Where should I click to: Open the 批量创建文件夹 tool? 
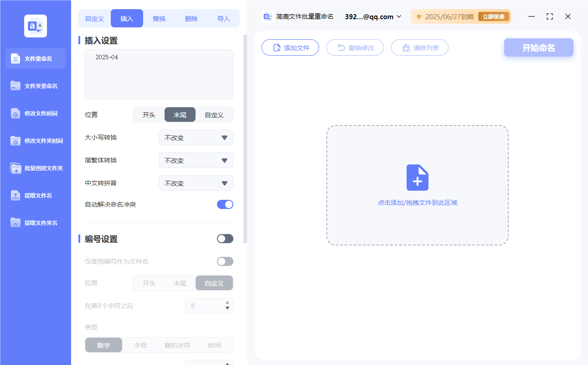pos(35,168)
